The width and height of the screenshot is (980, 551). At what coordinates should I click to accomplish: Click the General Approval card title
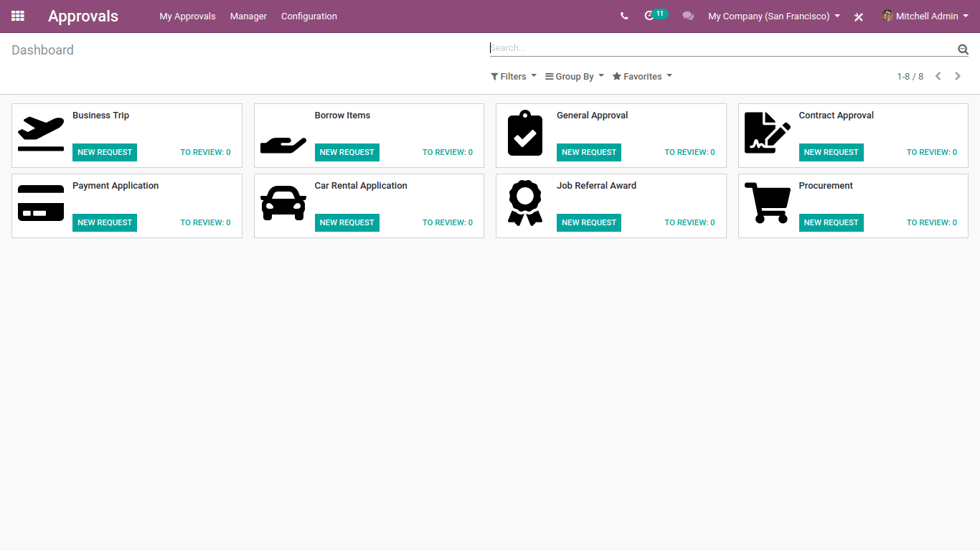coord(593,116)
